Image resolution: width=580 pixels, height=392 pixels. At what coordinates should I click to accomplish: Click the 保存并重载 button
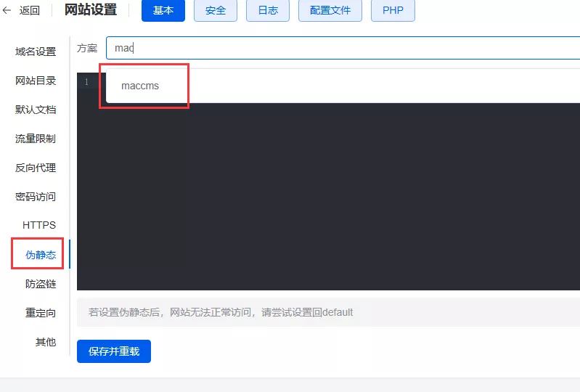(x=114, y=351)
